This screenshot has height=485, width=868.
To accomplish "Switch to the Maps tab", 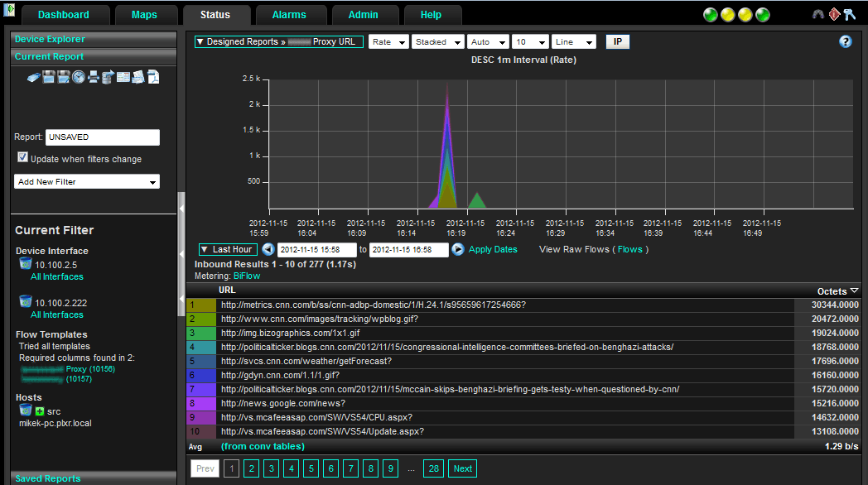I will tap(144, 15).
